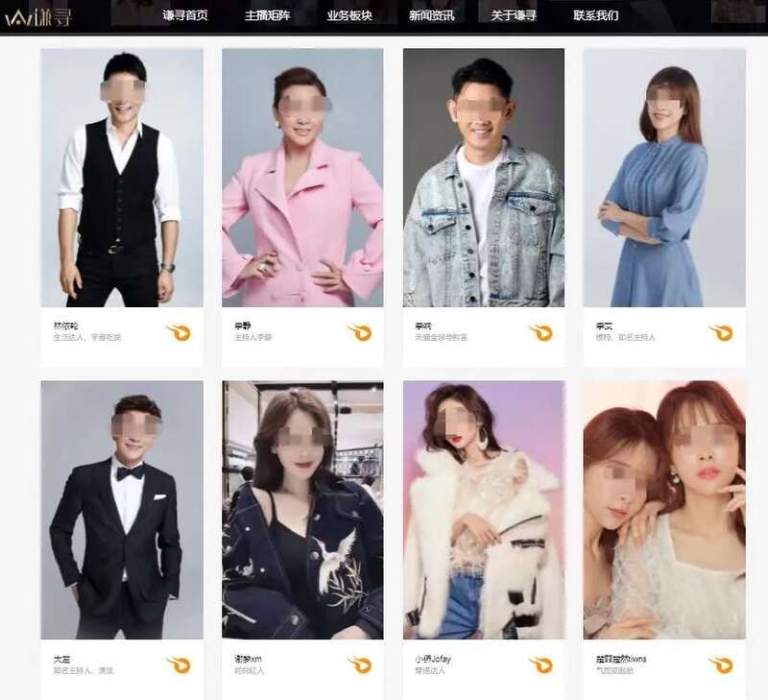Click the orange flame icon on 小侨Jofay's card
The height and width of the screenshot is (700, 768).
click(x=541, y=665)
